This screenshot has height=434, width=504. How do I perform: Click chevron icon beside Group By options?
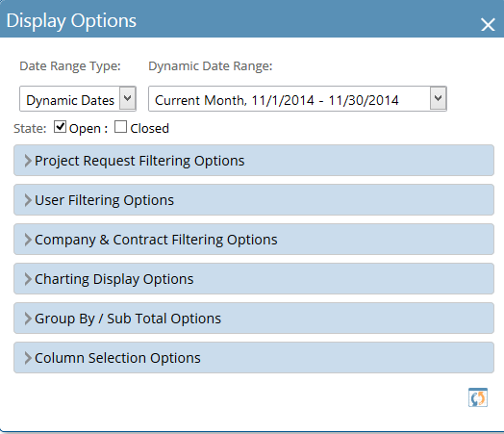[28, 319]
